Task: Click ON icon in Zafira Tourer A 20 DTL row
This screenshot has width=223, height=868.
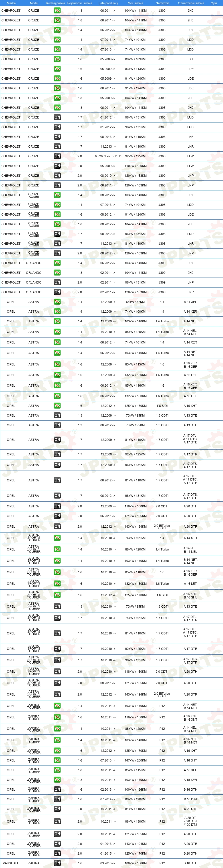Action: [x=57, y=809]
